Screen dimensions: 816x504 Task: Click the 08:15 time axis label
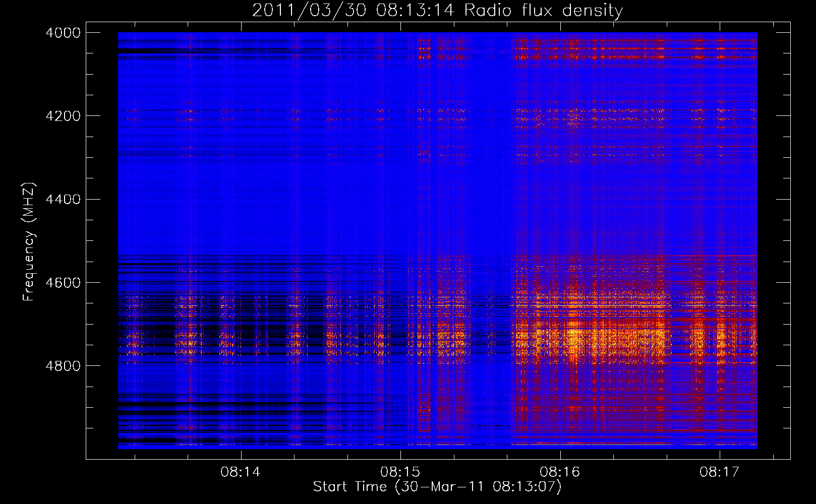tap(400, 472)
